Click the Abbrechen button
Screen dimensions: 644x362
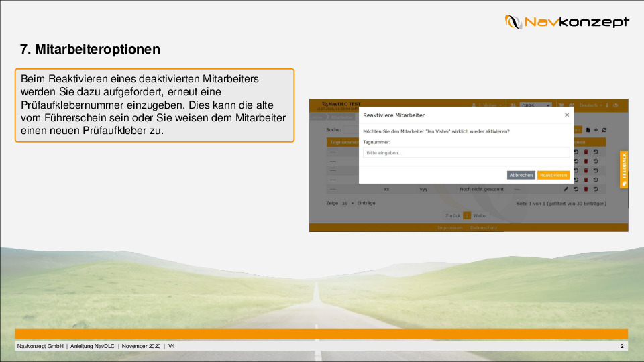[x=521, y=175]
